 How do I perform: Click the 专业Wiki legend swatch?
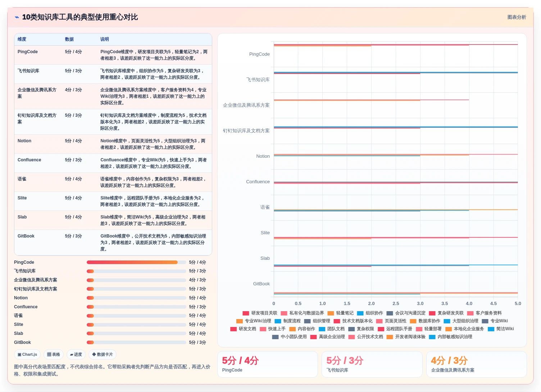485,321
